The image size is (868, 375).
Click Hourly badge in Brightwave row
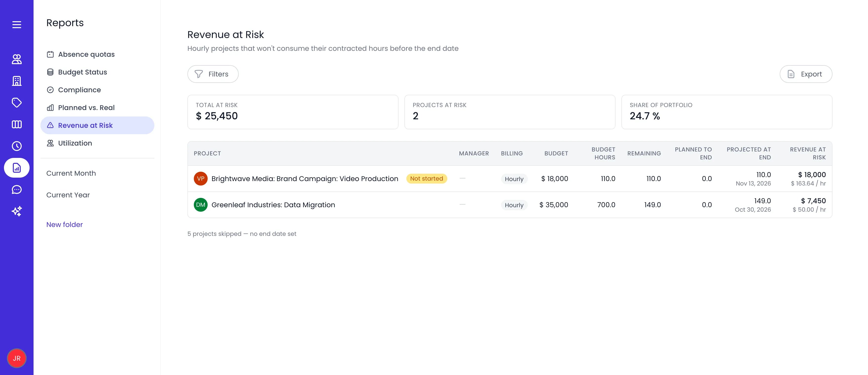pyautogui.click(x=514, y=179)
